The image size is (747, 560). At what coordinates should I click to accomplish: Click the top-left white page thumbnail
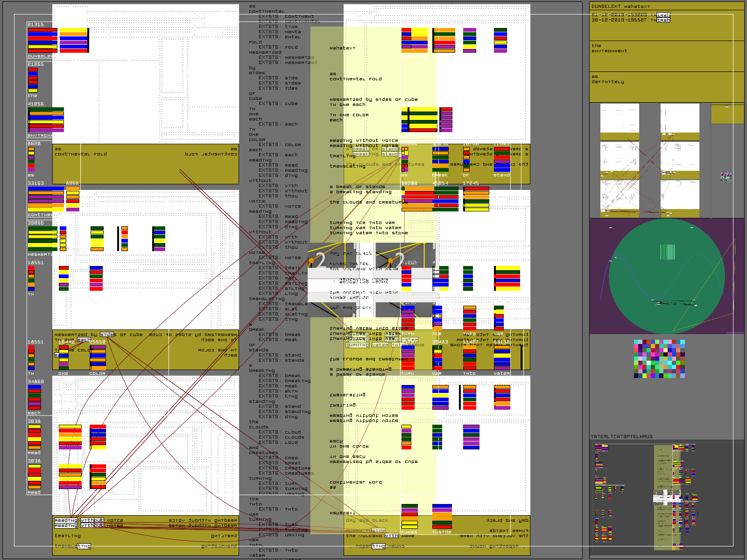click(x=619, y=119)
